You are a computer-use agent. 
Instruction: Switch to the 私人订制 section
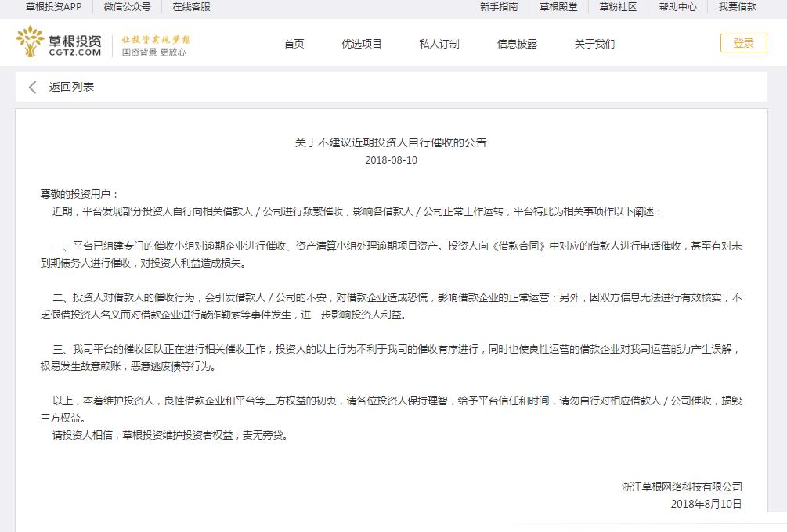(439, 44)
